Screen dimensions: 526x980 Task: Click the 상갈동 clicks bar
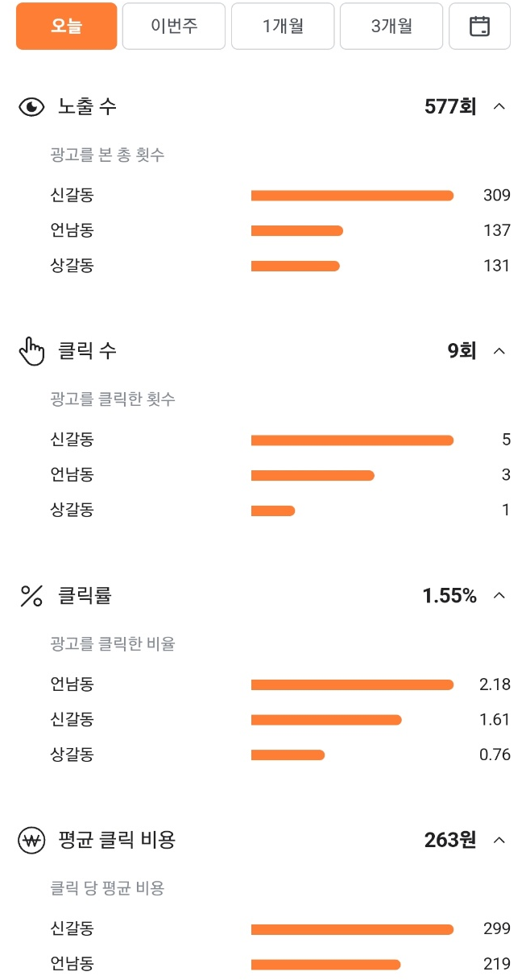273,510
